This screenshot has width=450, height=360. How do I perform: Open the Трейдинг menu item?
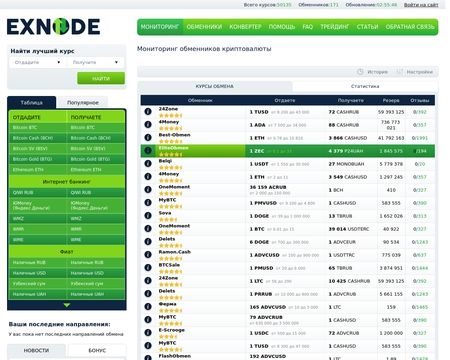[335, 27]
